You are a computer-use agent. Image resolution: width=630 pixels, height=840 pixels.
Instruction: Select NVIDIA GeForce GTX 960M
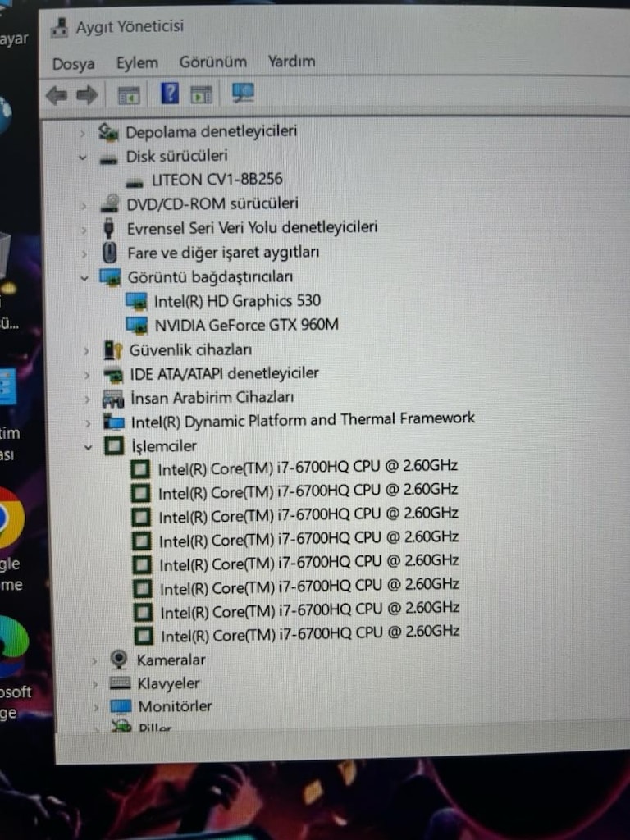(246, 325)
